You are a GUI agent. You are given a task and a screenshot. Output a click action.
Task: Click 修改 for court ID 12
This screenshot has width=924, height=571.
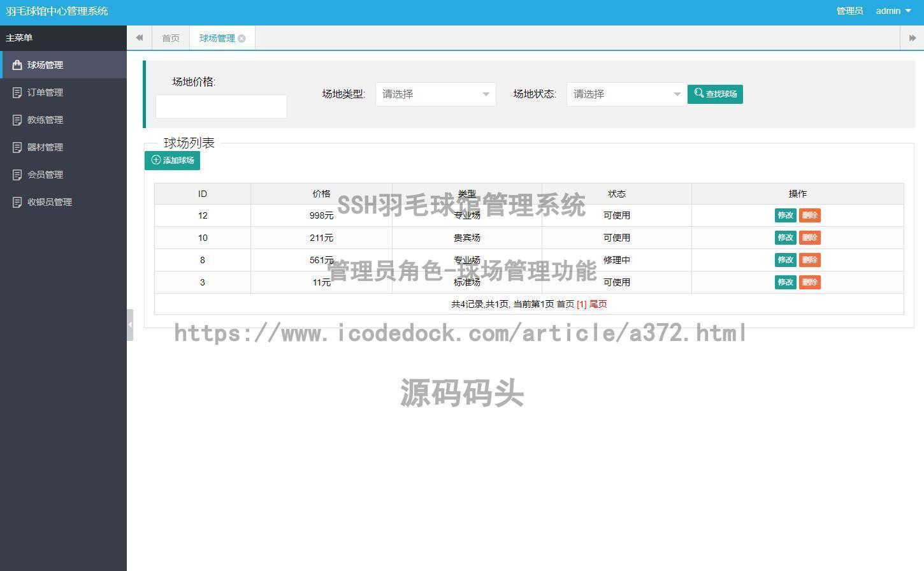[x=785, y=215]
